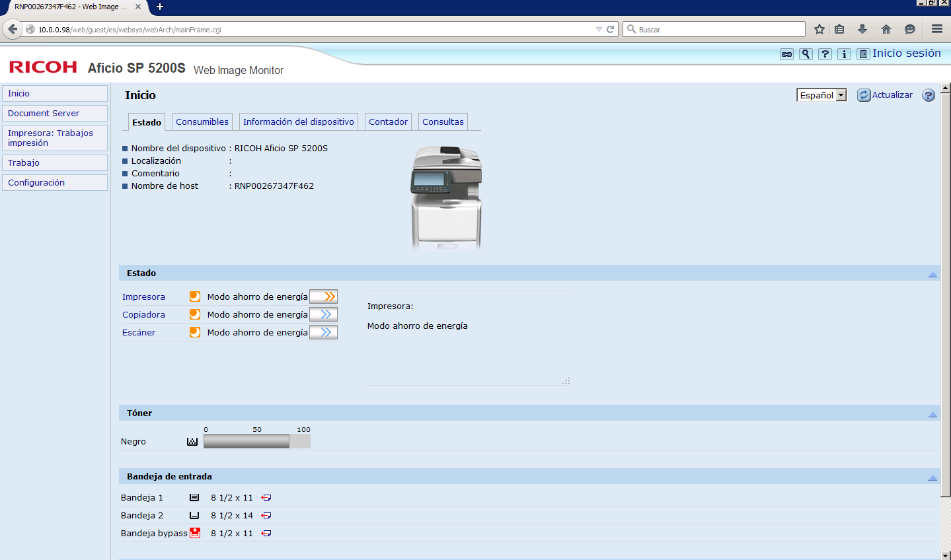Click the Bandeja 1 paper level icon
The image size is (951, 560).
(194, 497)
